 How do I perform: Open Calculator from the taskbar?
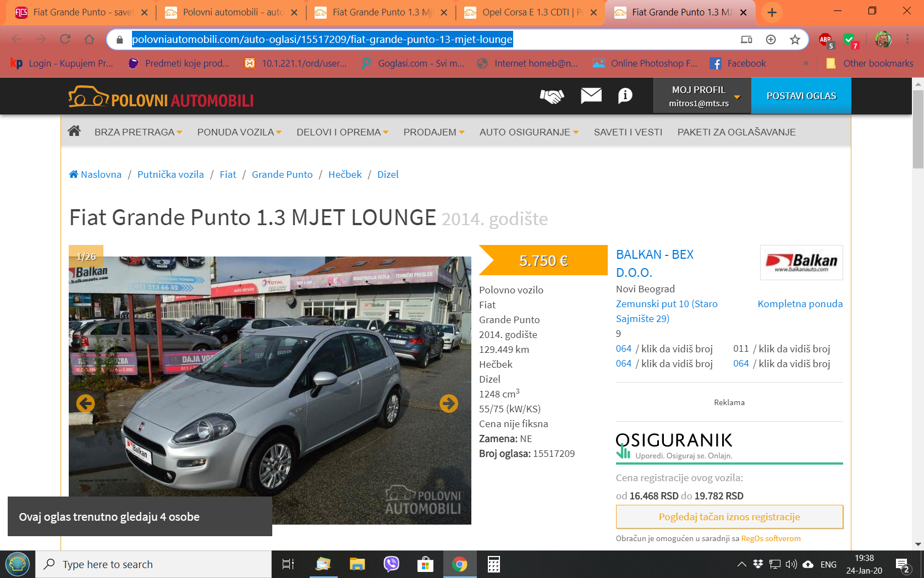pos(493,564)
